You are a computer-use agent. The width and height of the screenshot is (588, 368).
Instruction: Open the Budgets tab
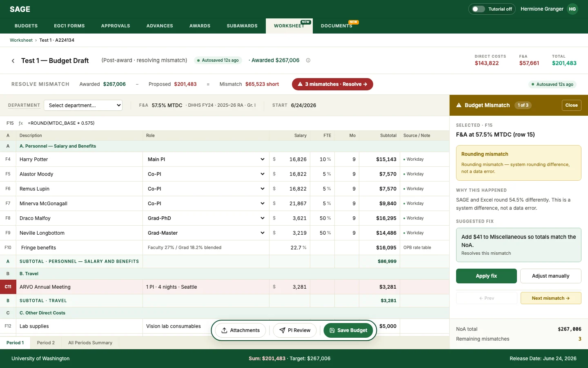[26, 26]
